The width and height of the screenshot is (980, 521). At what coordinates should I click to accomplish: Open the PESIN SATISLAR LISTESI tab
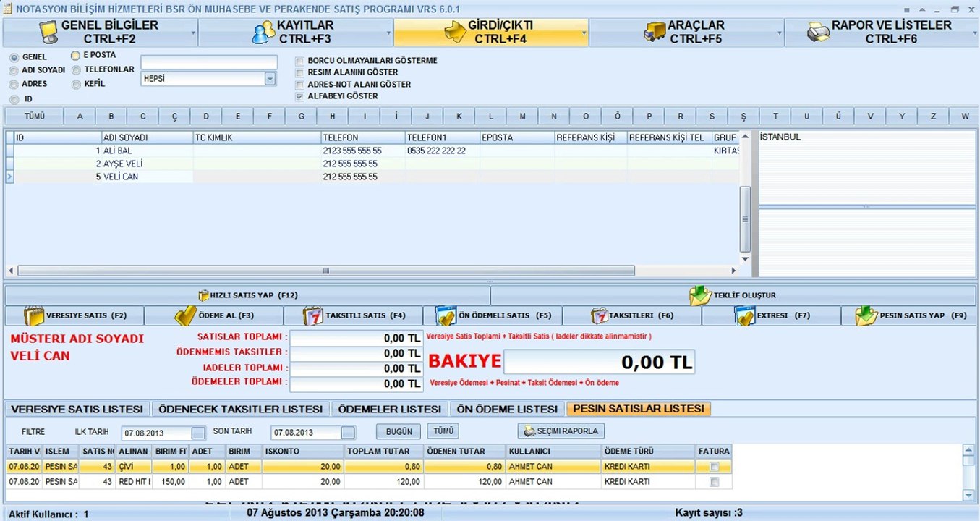click(x=639, y=409)
